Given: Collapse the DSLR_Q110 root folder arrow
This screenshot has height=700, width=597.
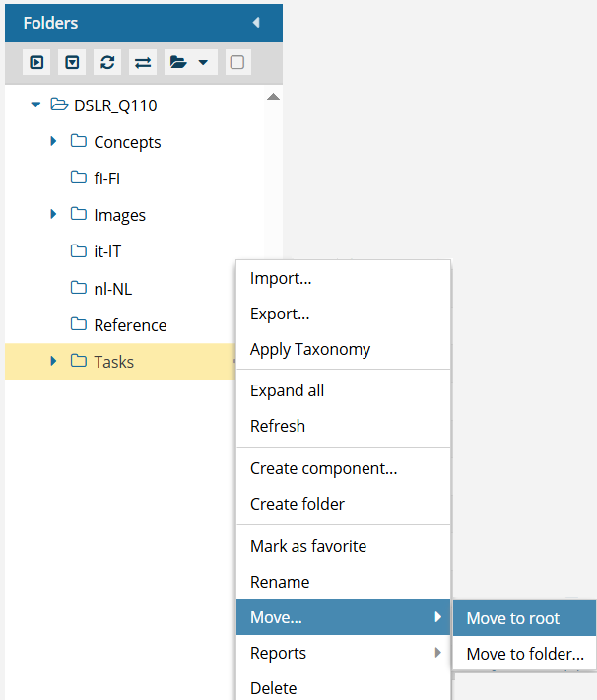Looking at the screenshot, I should pyautogui.click(x=35, y=105).
